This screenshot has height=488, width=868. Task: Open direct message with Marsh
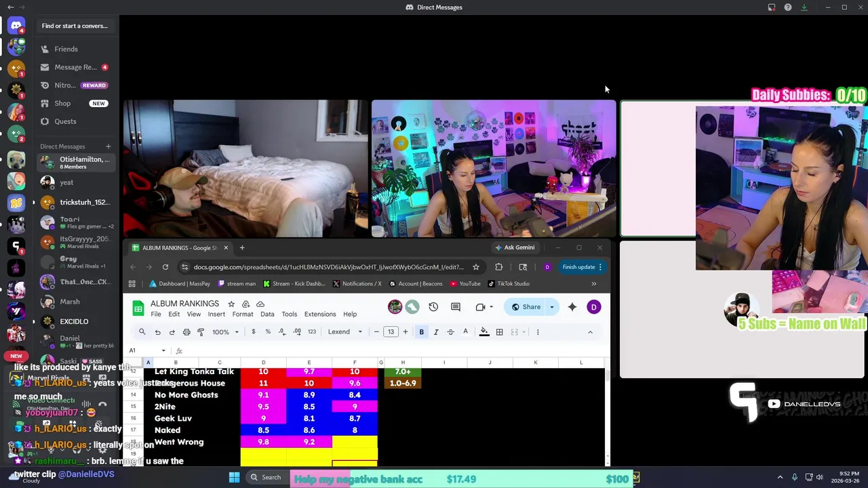click(x=75, y=302)
